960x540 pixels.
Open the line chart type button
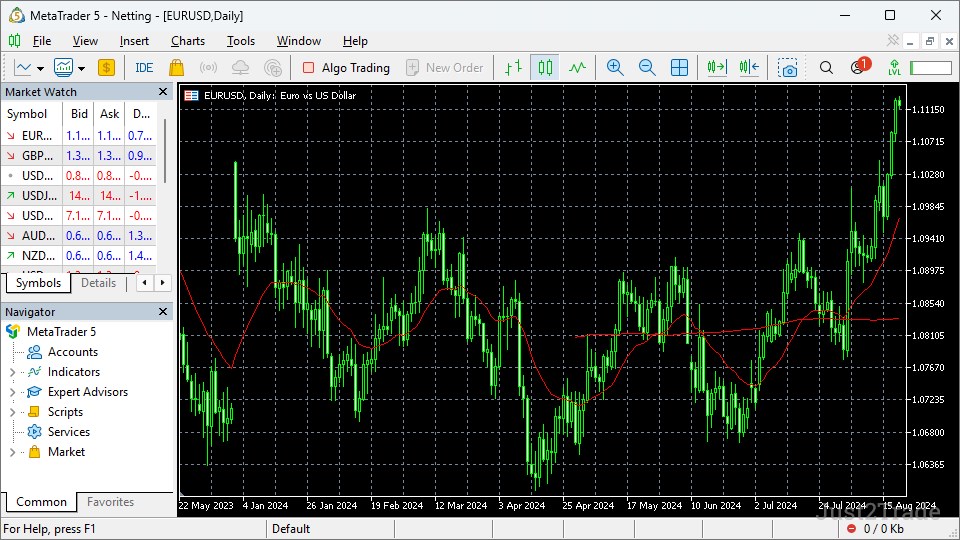(x=23, y=67)
